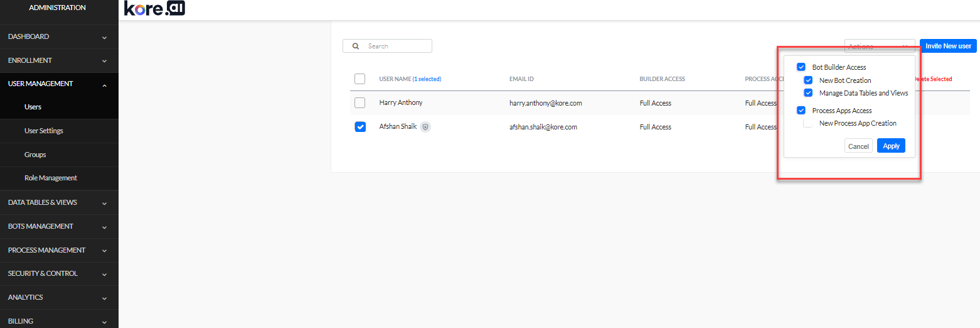Screen dimensions: 980x328
Task: Expand the Dashboard sidebar section
Action: tap(59, 37)
